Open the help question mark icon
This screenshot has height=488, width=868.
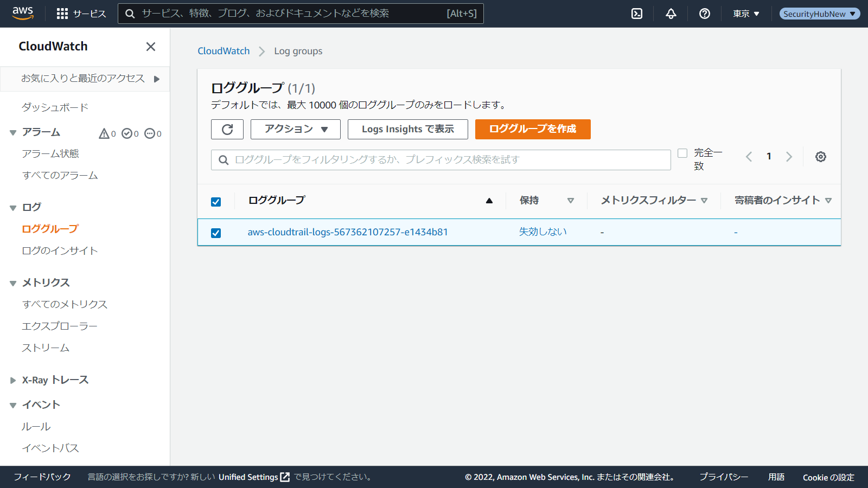[705, 14]
